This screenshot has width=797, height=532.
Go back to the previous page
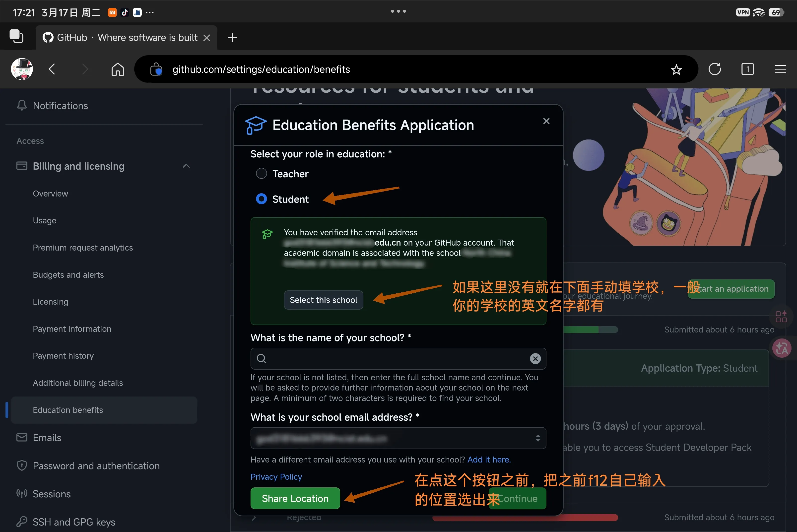[52, 69]
